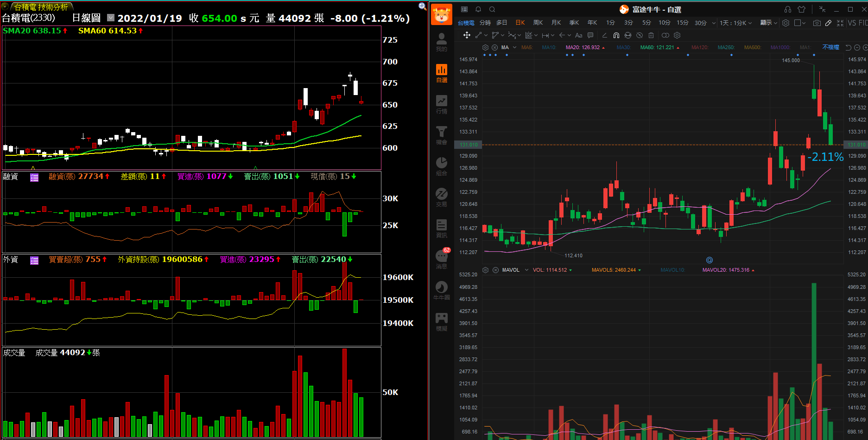Toggle MA120 line visibility

point(700,47)
